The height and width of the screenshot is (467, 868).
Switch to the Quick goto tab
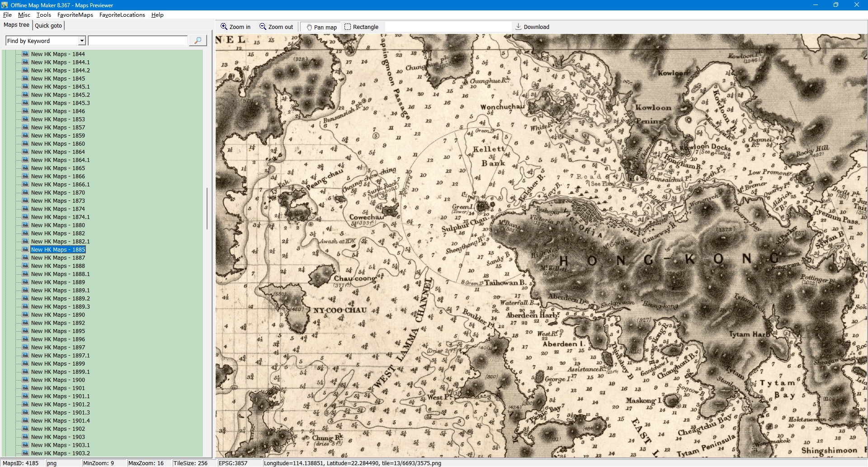[48, 25]
